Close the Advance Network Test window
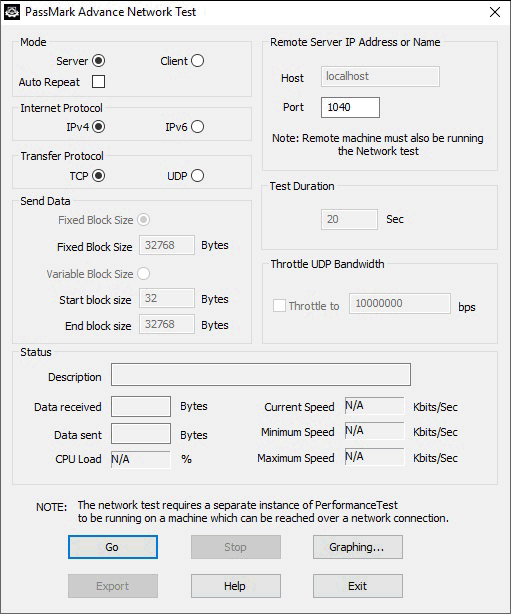The image size is (511, 614). pos(495,12)
